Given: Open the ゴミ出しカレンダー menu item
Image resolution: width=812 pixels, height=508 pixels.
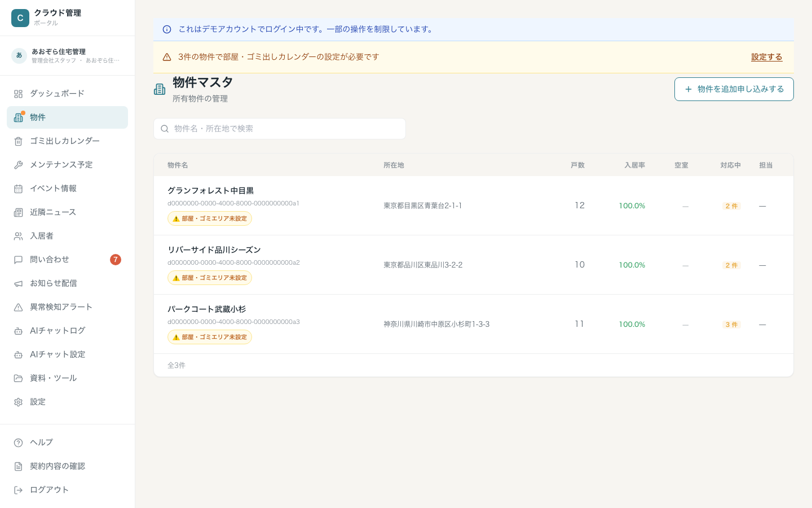Looking at the screenshot, I should [x=67, y=141].
